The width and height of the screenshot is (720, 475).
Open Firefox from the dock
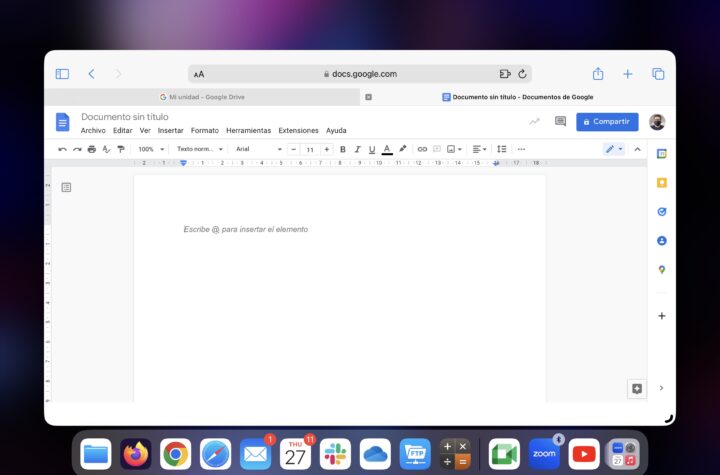pyautogui.click(x=135, y=454)
